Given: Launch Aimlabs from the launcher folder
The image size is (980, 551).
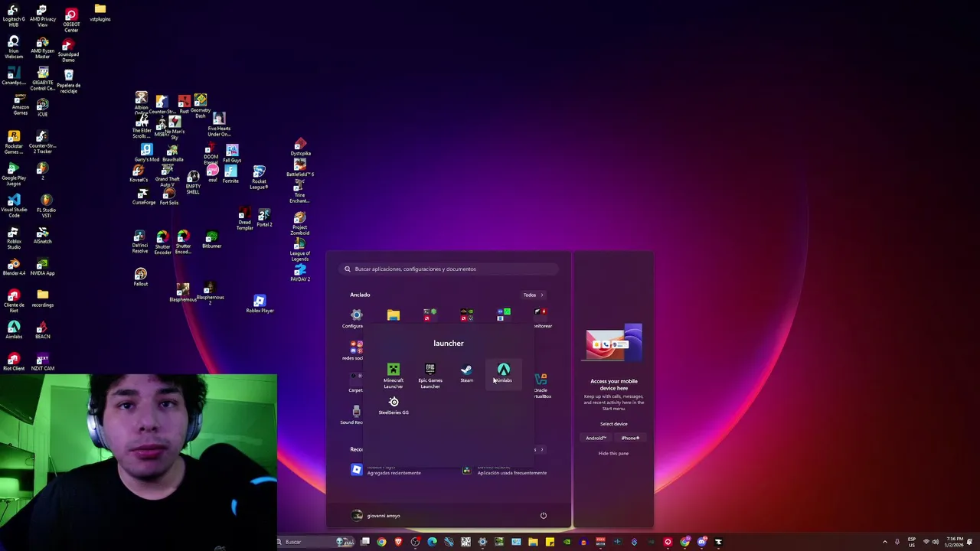Looking at the screenshot, I should [504, 373].
